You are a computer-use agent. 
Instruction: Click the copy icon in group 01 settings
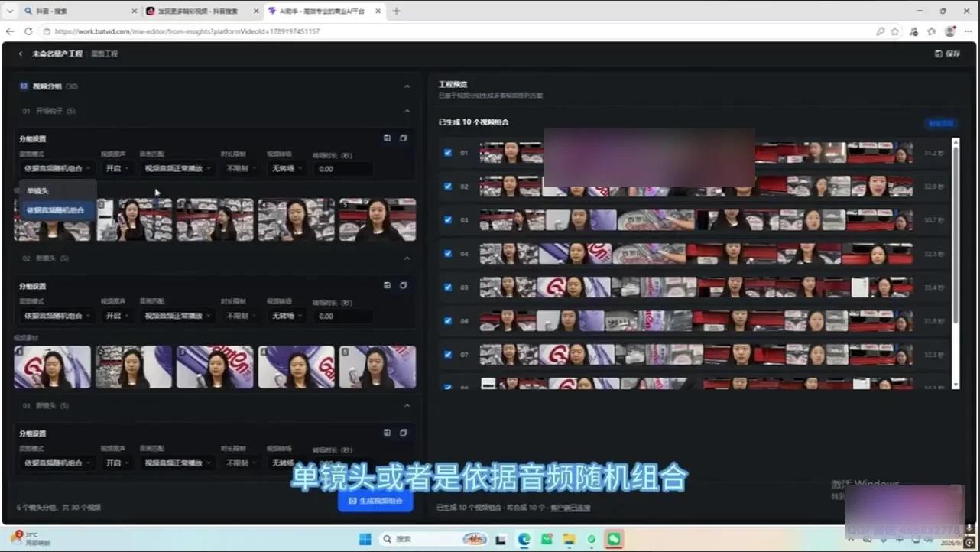click(x=404, y=138)
